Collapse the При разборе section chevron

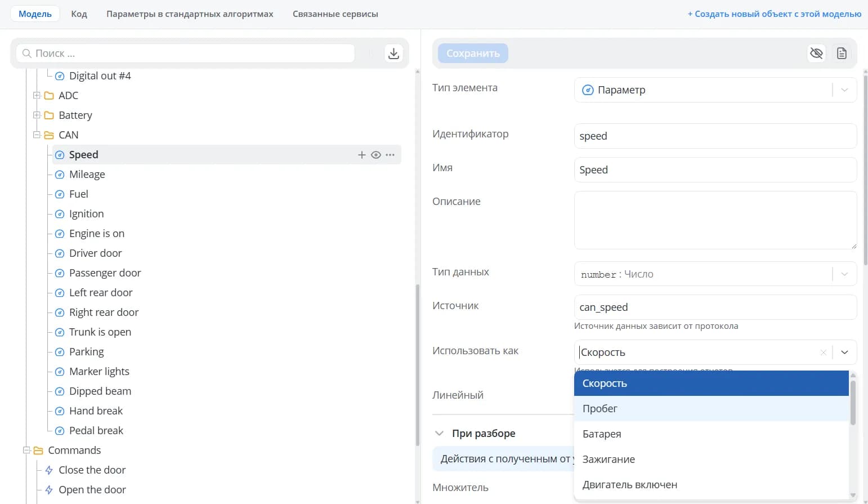click(x=439, y=434)
